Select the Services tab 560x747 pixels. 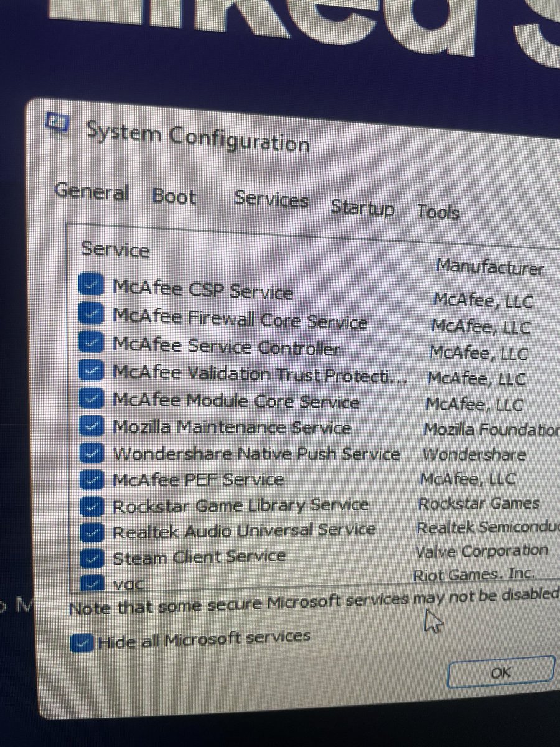[x=271, y=200]
